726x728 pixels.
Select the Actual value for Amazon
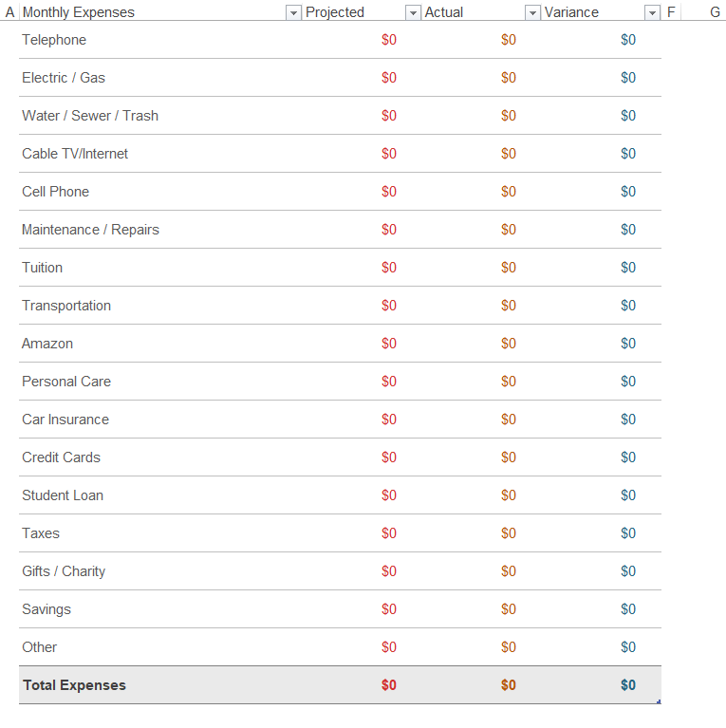pyautogui.click(x=509, y=344)
